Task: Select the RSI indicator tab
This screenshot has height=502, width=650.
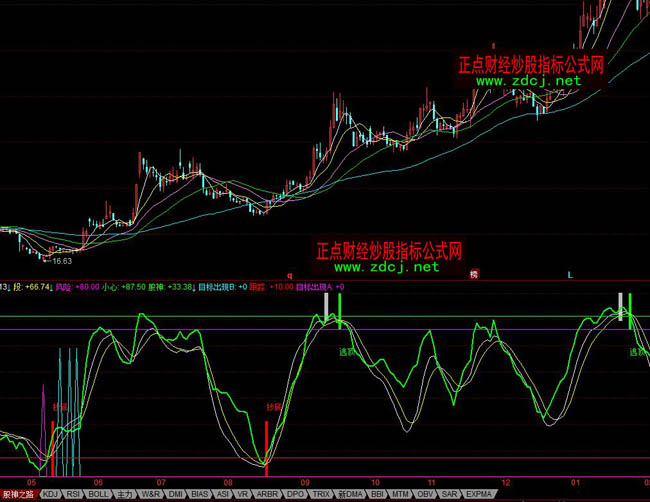Action: [x=73, y=494]
